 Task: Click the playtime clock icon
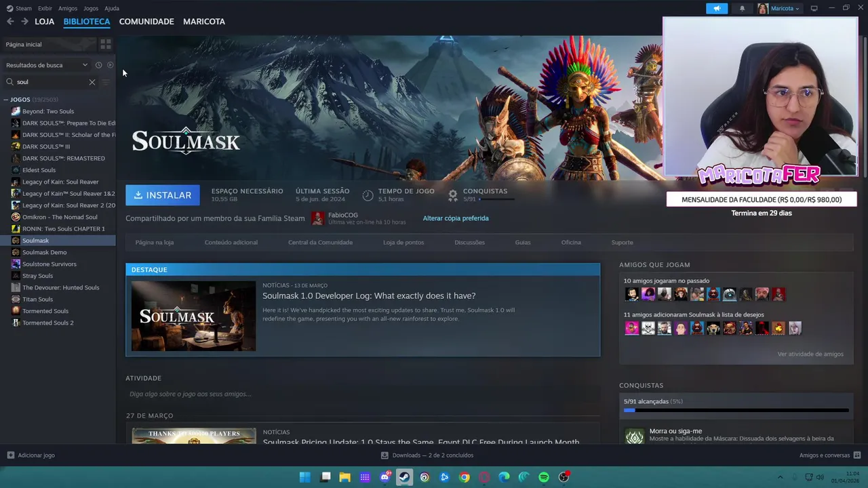[x=368, y=195]
